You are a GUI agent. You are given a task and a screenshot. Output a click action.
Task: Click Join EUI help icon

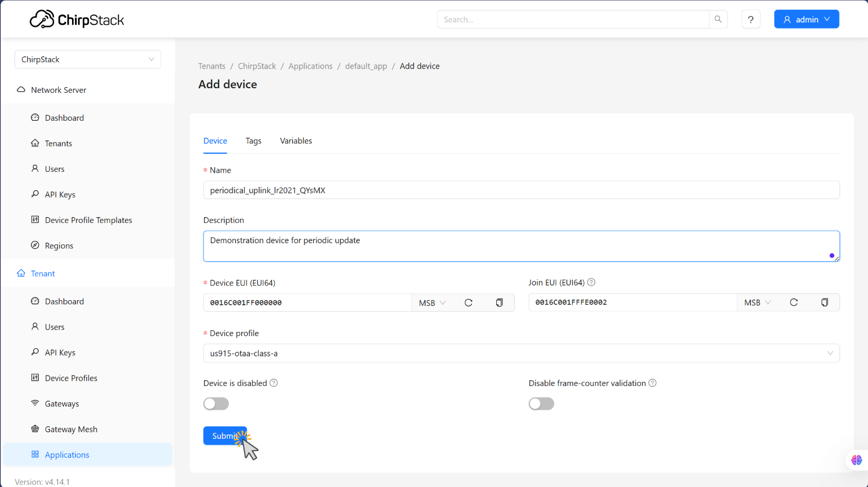pos(591,283)
